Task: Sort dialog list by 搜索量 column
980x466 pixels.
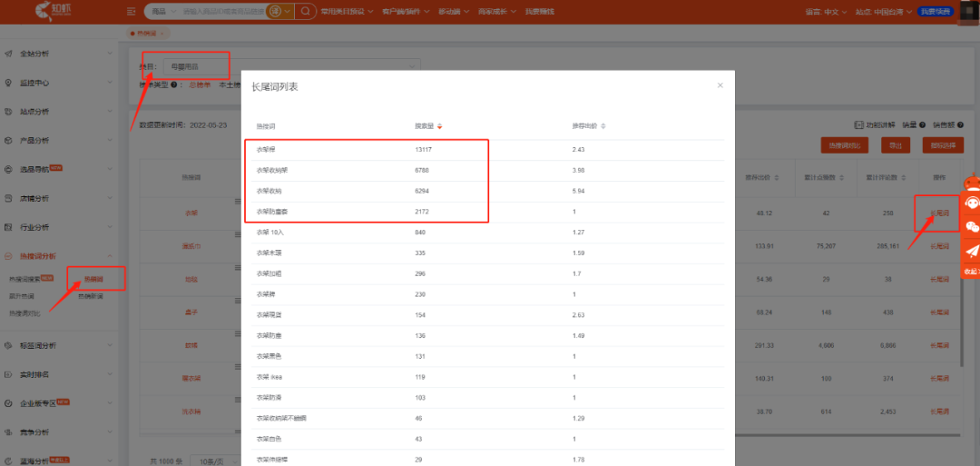Action: [439, 126]
